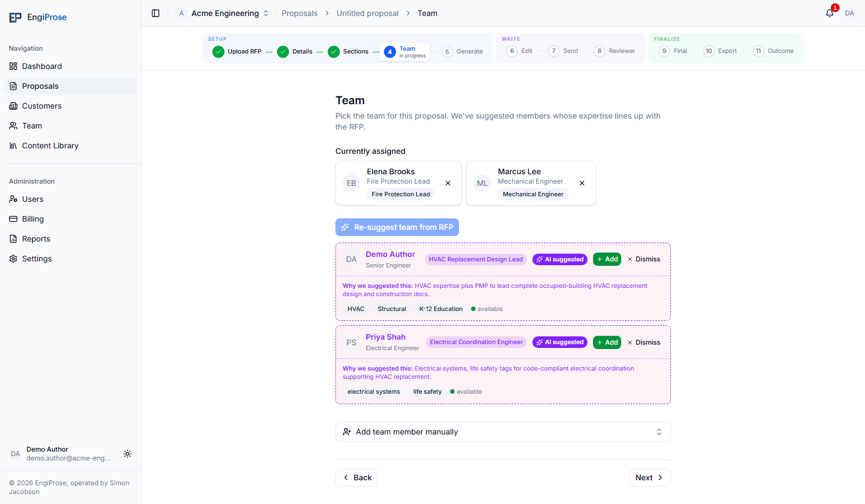Open Add team member manually dropdown
Screen dimensions: 865x504
[503, 432]
